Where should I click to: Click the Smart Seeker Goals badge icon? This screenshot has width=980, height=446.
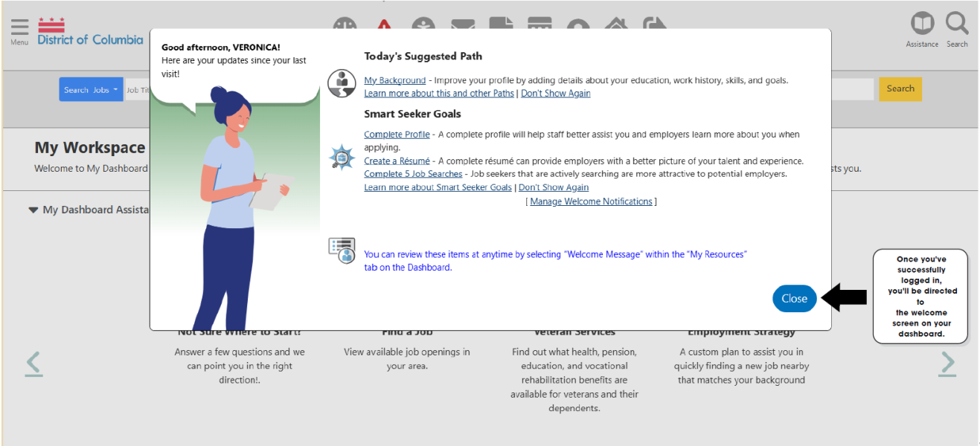tap(342, 158)
